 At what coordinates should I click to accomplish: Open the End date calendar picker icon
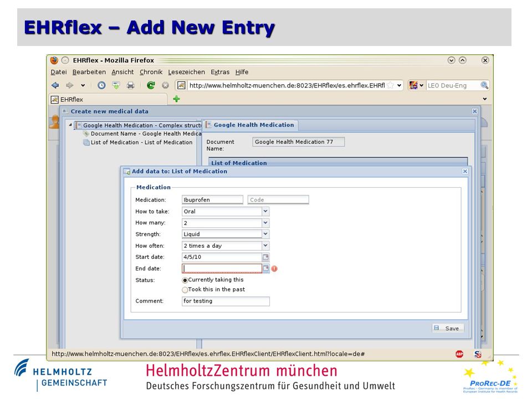pyautogui.click(x=265, y=268)
